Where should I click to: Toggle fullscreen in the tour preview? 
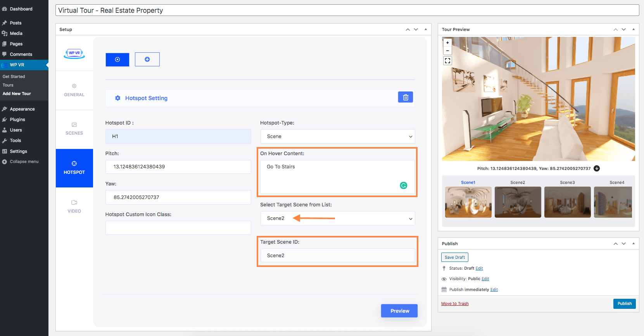point(447,61)
